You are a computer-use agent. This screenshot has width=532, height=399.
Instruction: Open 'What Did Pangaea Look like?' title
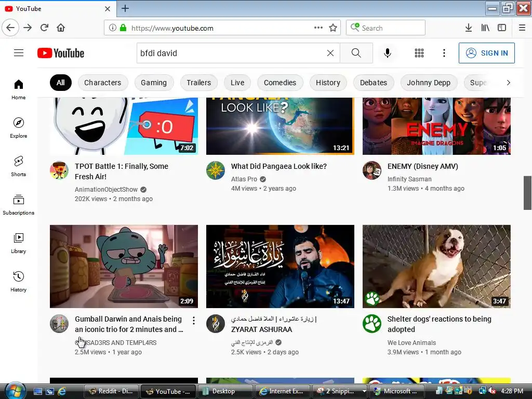(279, 166)
